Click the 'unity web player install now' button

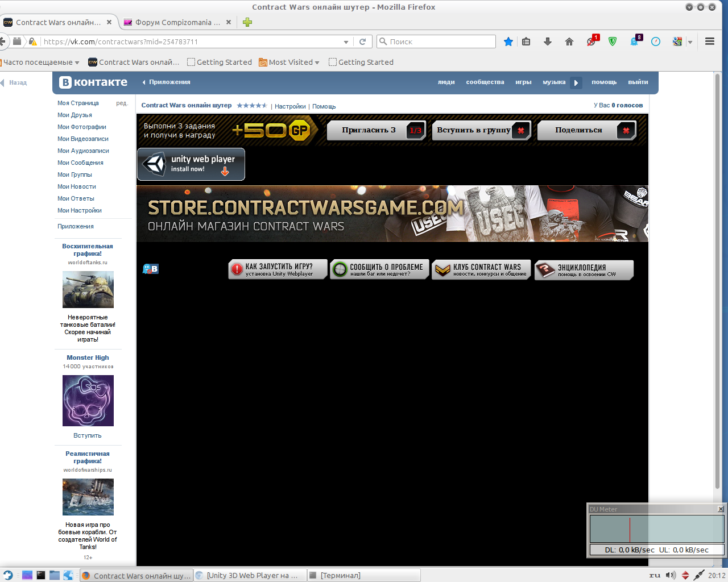(x=191, y=164)
